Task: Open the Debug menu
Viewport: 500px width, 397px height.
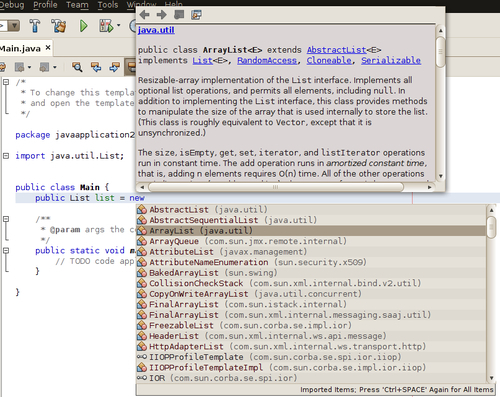Action: point(12,5)
